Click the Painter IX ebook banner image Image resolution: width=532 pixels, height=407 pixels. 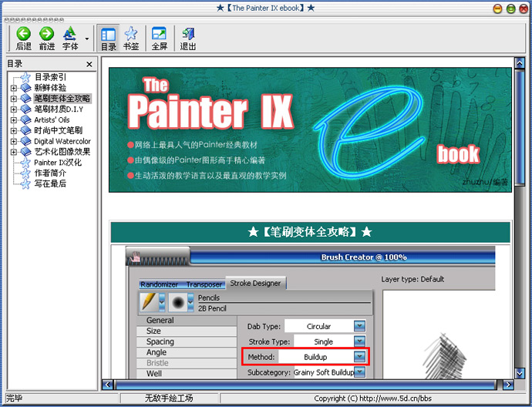(310, 130)
